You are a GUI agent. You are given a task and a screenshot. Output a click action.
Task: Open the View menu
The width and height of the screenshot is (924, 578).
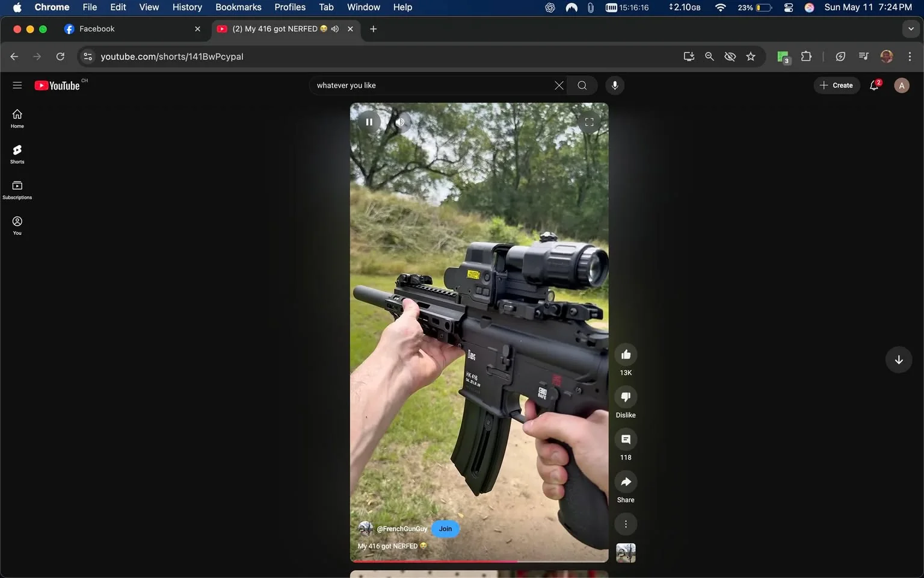pos(149,7)
